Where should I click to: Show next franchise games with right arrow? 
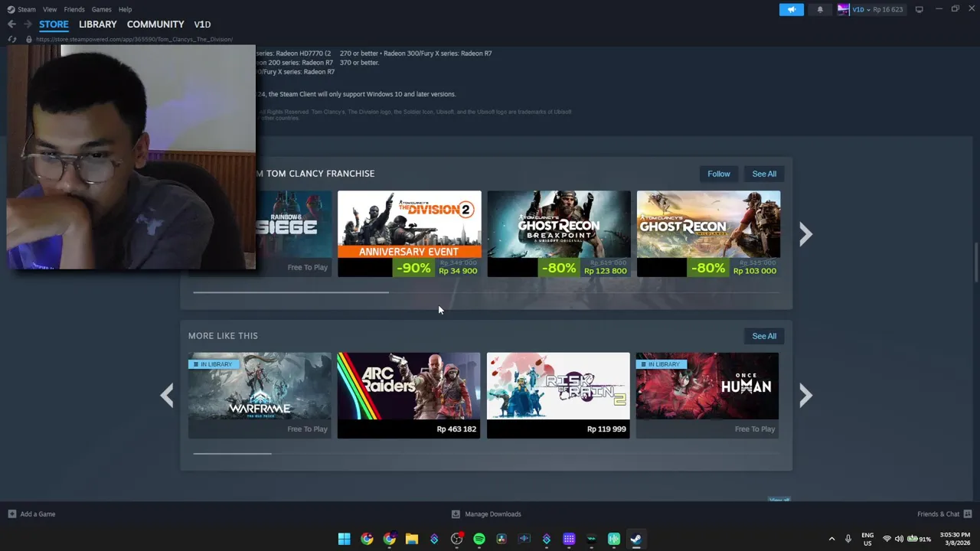(805, 234)
